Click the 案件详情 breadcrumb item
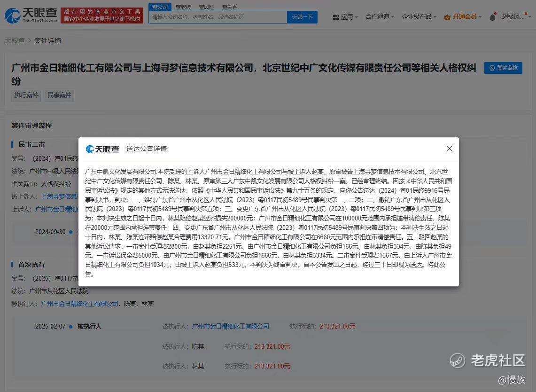This screenshot has height=392, width=536. 47,40
